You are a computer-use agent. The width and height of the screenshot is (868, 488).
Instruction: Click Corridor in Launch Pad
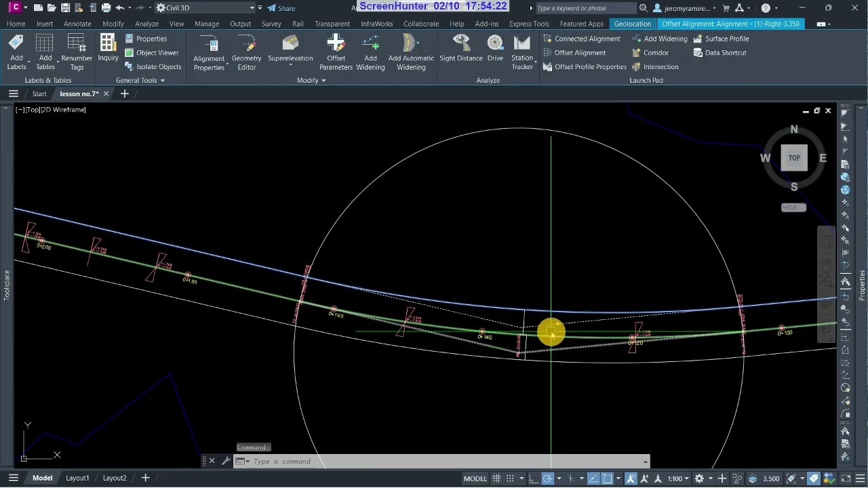click(x=650, y=53)
